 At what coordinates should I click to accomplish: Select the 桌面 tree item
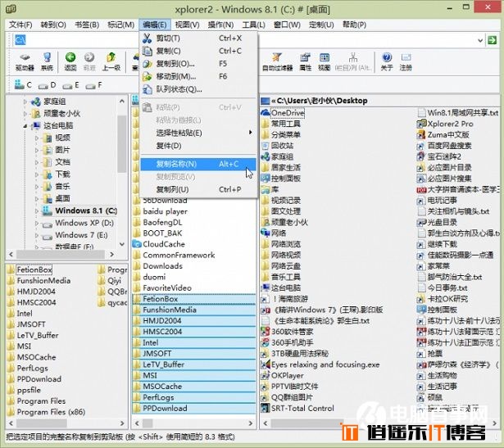[x=62, y=198]
